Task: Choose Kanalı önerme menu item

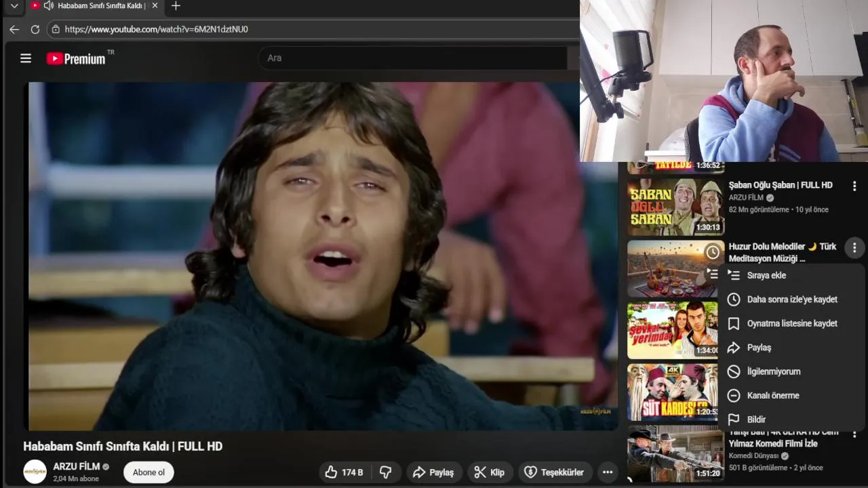Action: point(791,396)
